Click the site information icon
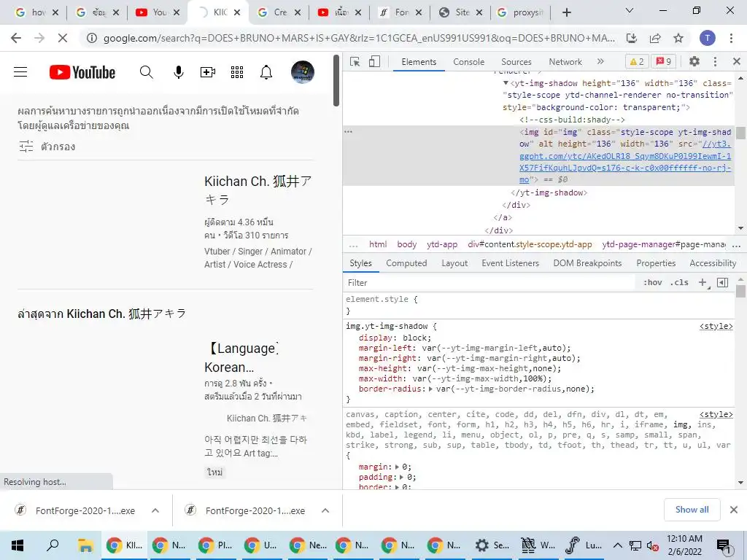The image size is (747, 560). 91,38
